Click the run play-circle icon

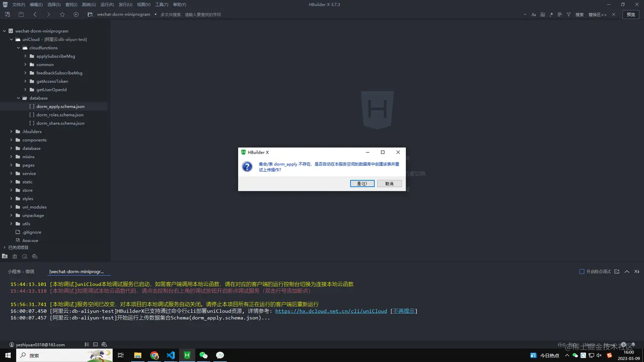click(x=76, y=14)
